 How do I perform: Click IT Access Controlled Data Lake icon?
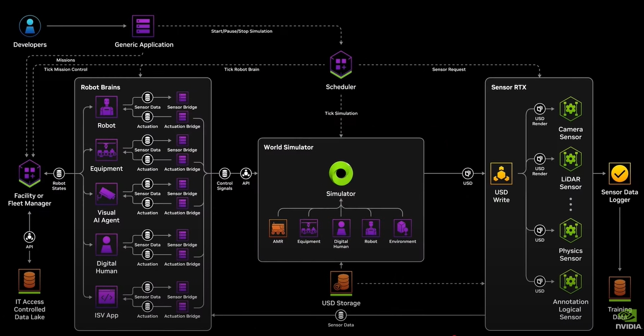tap(30, 281)
